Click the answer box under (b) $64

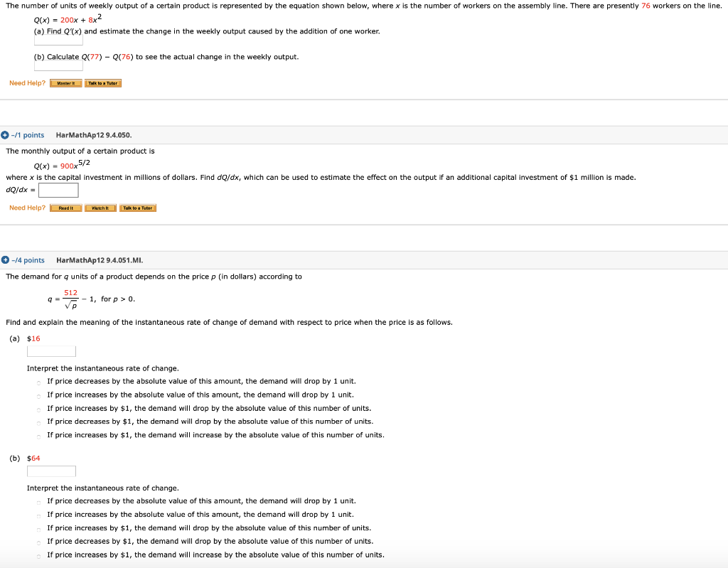coord(51,471)
